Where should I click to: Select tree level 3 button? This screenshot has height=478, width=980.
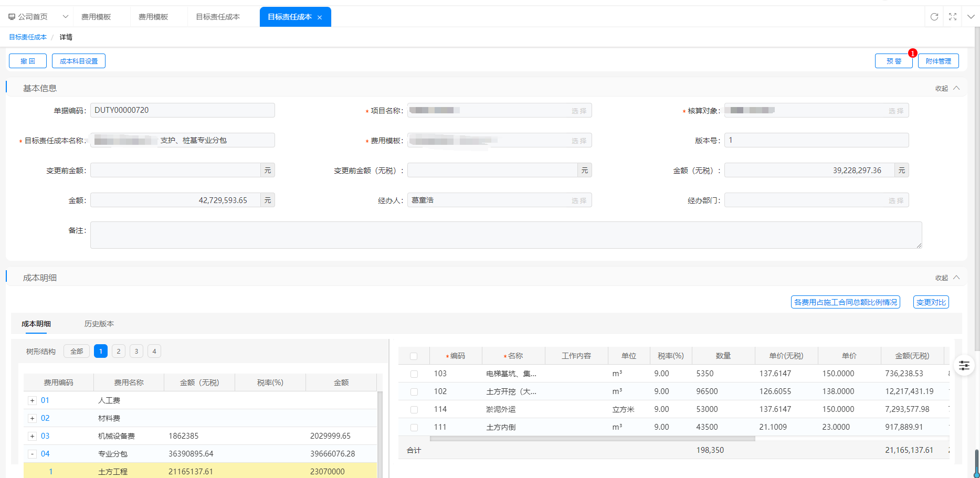click(x=136, y=351)
